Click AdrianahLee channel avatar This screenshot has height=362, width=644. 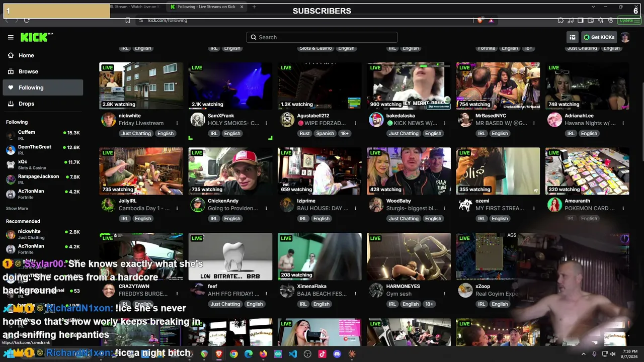click(554, 120)
